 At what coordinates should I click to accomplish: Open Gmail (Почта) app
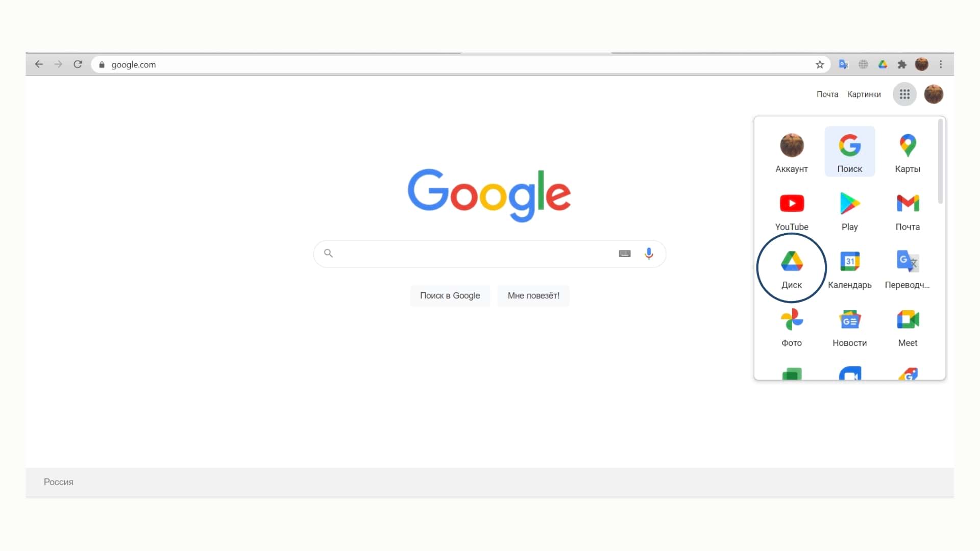tap(908, 209)
